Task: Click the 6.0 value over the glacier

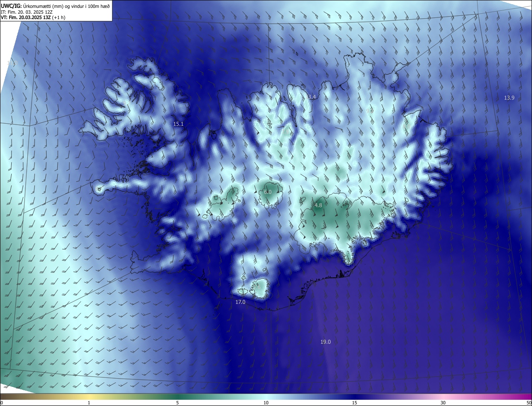Action: coord(268,192)
